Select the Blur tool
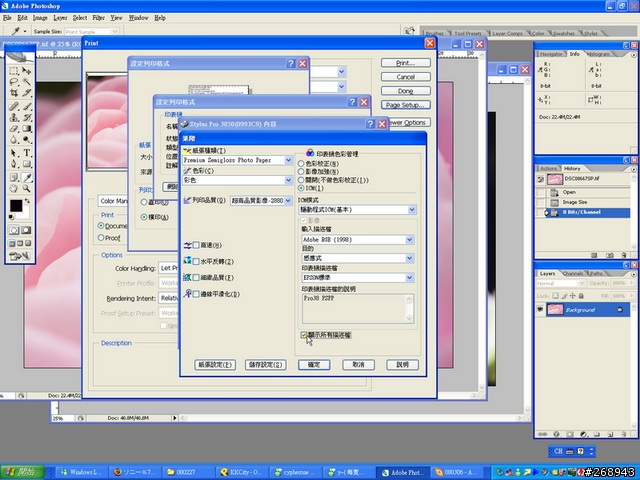 click(x=13, y=140)
